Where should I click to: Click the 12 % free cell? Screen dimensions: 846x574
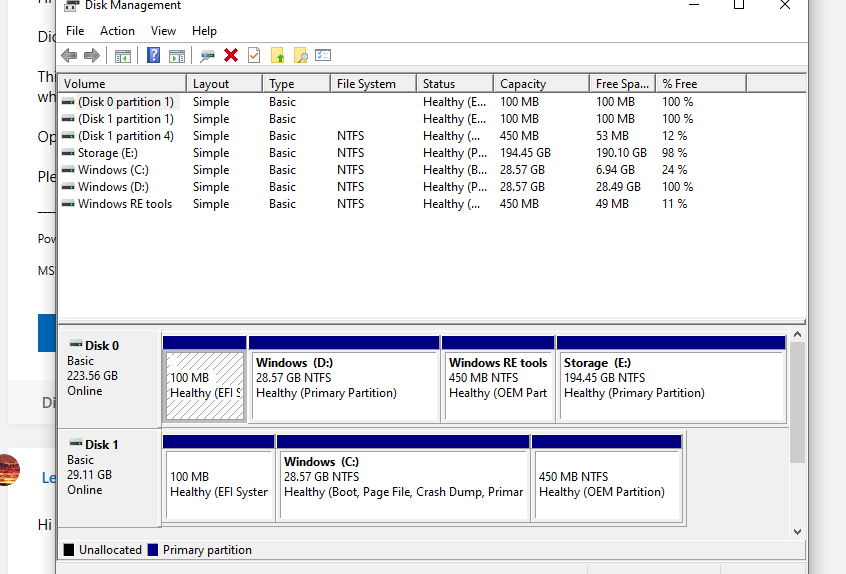[674, 136]
